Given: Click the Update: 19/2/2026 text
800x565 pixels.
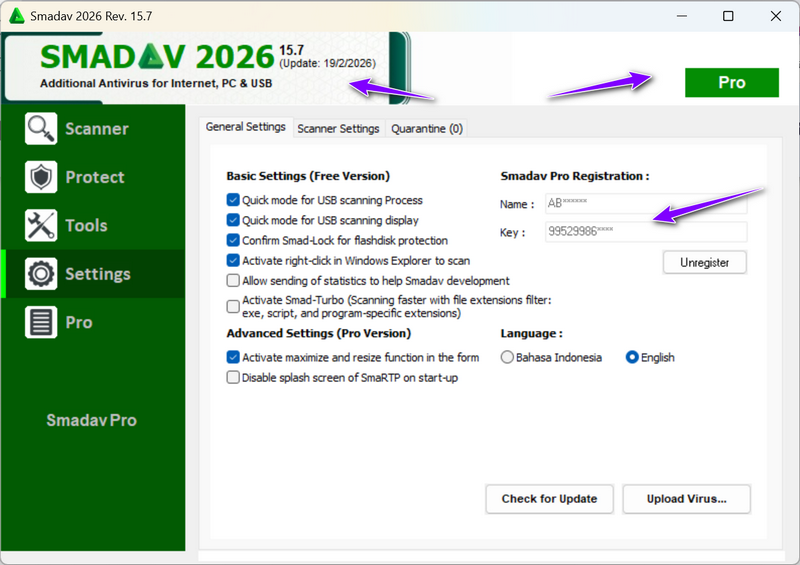Looking at the screenshot, I should [x=327, y=63].
